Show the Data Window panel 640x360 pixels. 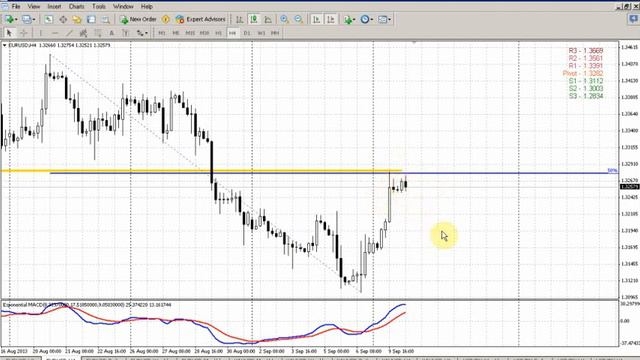coord(63,19)
